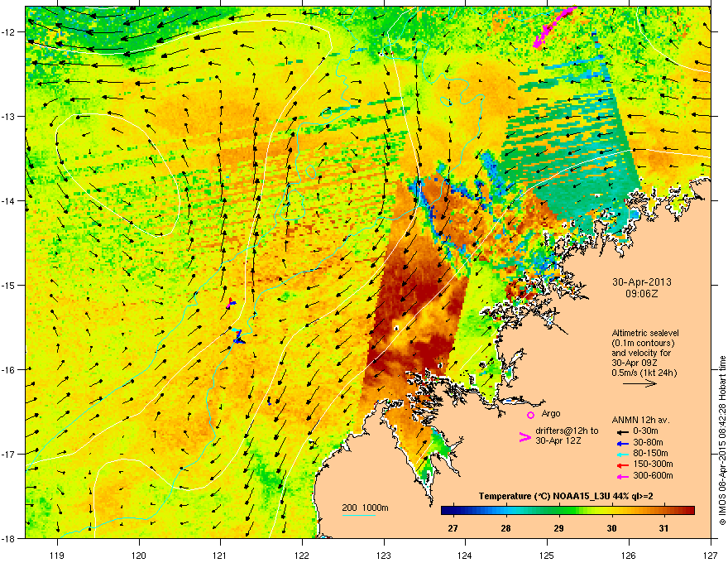
Task: Click the "300-600m" depth range label
Action: click(x=653, y=476)
